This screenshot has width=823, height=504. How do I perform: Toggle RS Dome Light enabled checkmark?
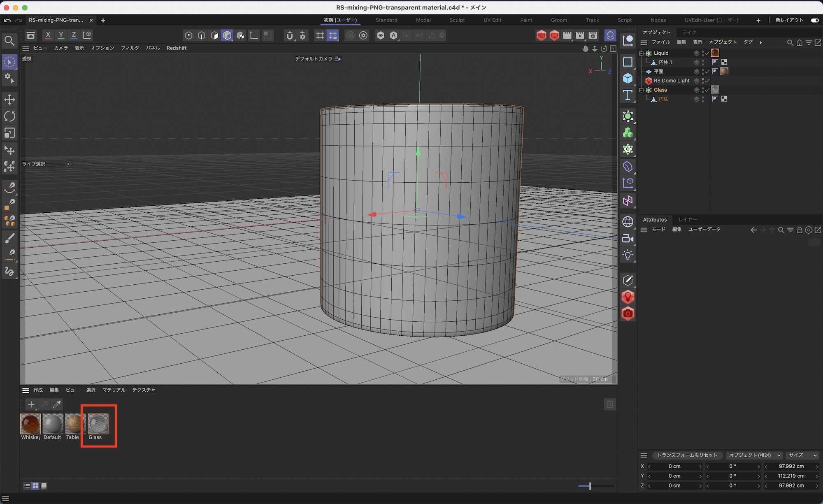pyautogui.click(x=707, y=81)
